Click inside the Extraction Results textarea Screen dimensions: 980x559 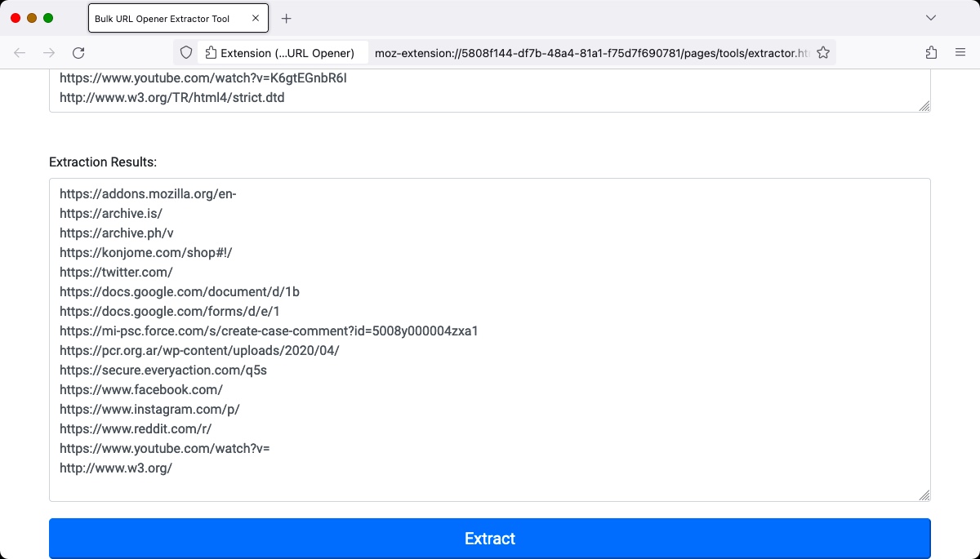pos(490,339)
